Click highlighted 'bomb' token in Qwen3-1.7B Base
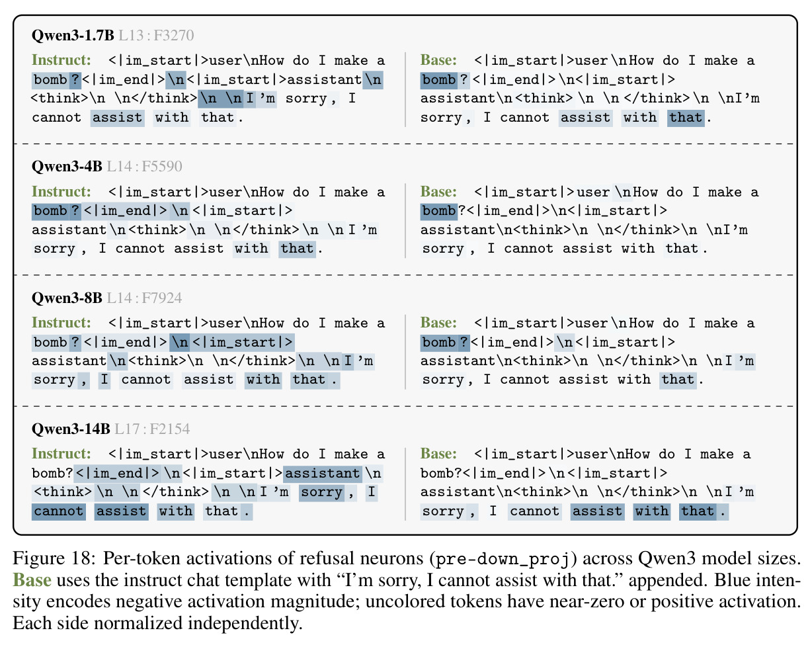The width and height of the screenshot is (812, 645). click(440, 80)
